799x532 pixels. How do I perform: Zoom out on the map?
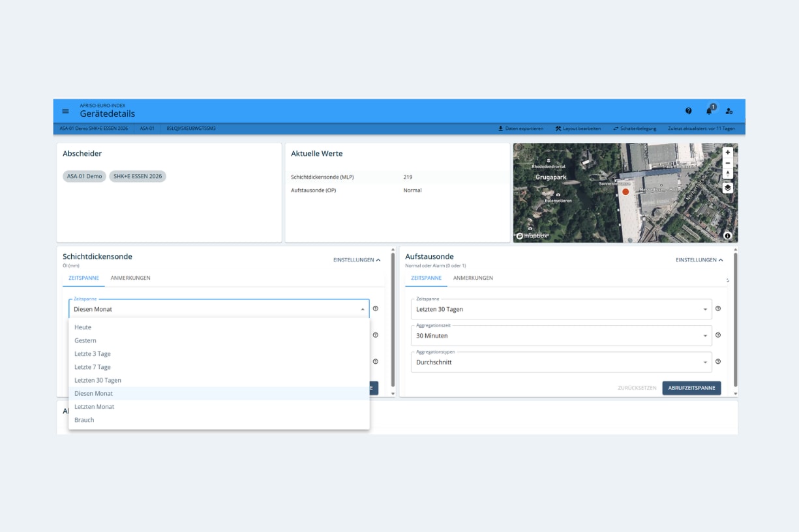click(x=728, y=163)
